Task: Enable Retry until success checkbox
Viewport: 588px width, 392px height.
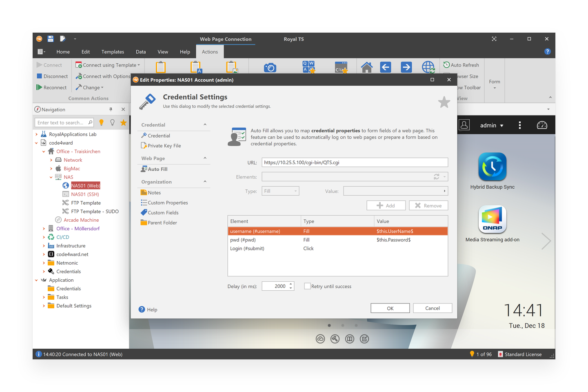Action: (x=307, y=286)
